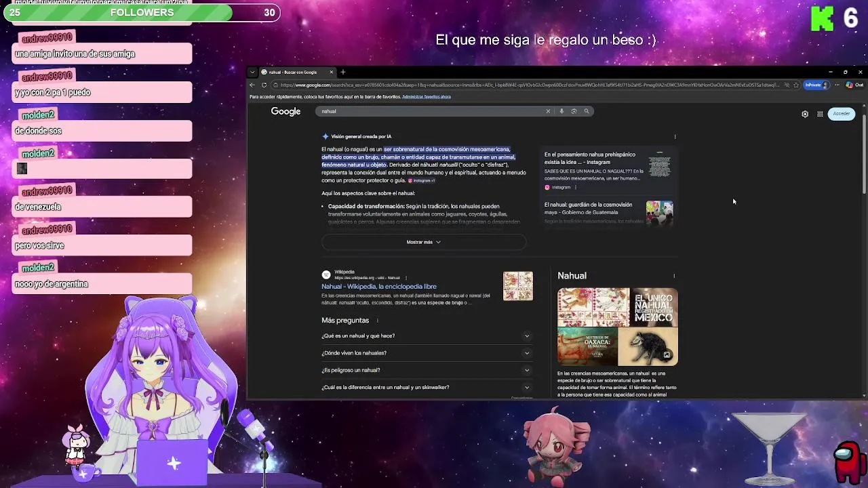Click the Wikipedia result codex thumbnail
868x488 pixels.
518,286
